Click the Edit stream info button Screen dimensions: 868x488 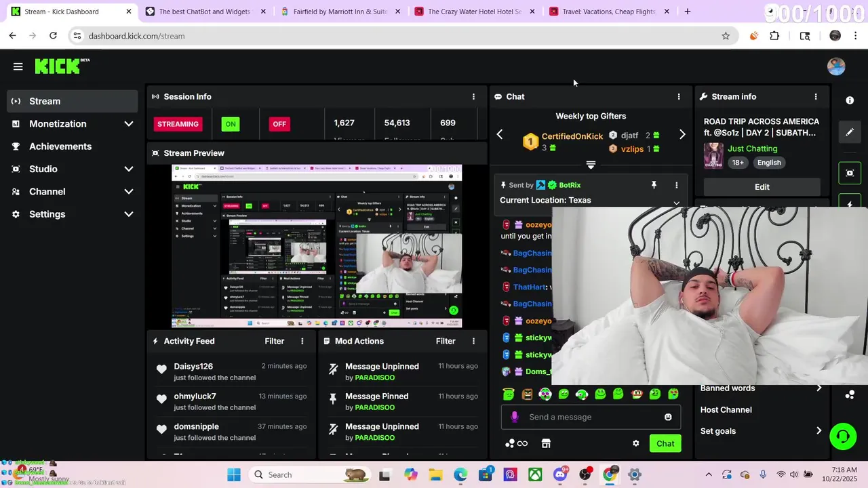point(762,187)
